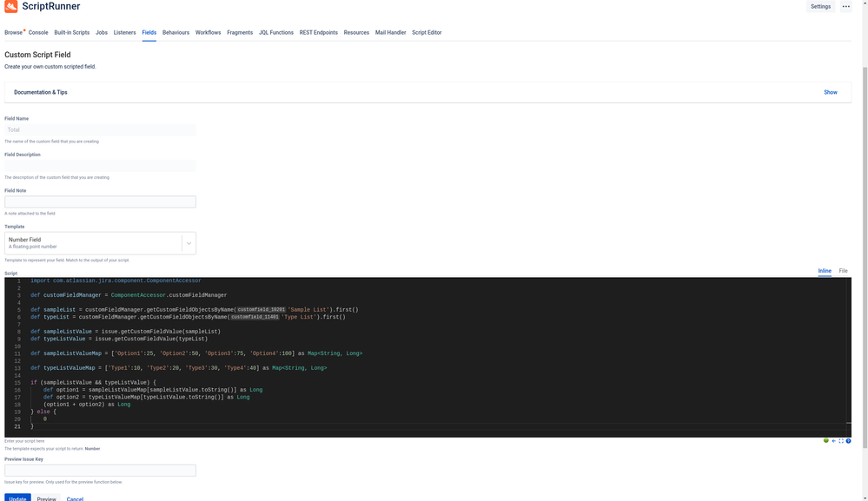
Task: Expand the script editor to fullscreen
Action: click(x=841, y=441)
